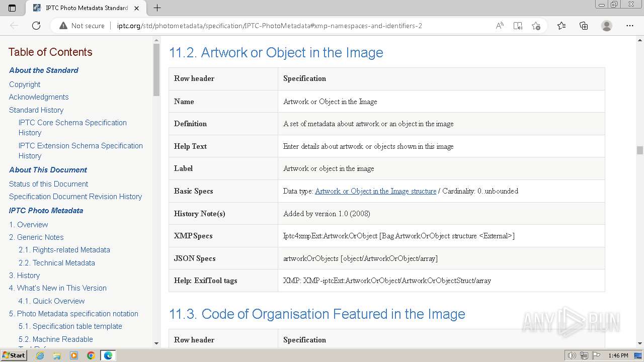Open Specification Document Revision History
The image size is (644, 362).
coord(75,197)
